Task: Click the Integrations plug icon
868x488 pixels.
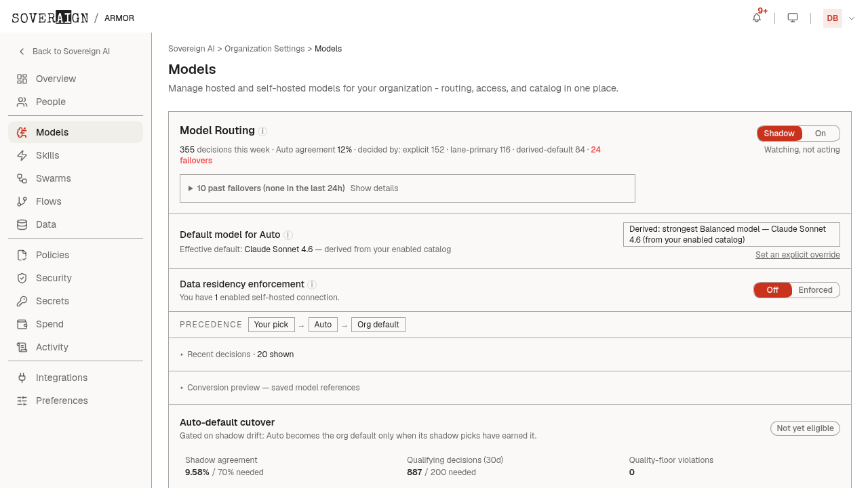Action: pos(22,378)
